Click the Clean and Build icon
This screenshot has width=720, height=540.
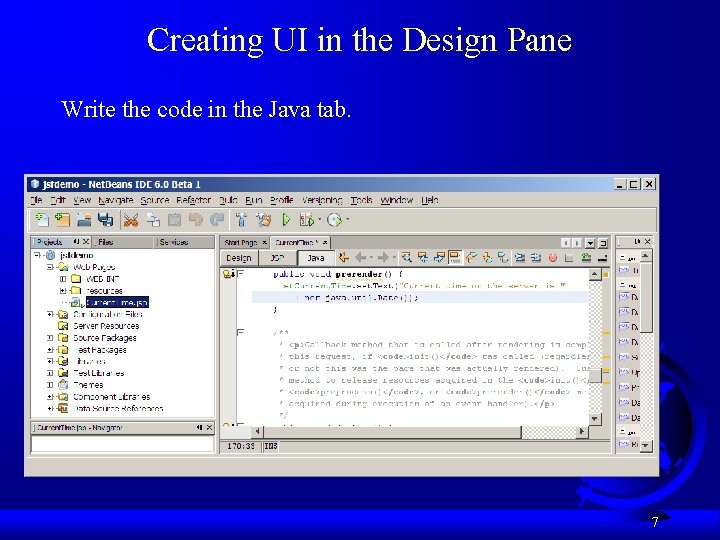(x=264, y=220)
